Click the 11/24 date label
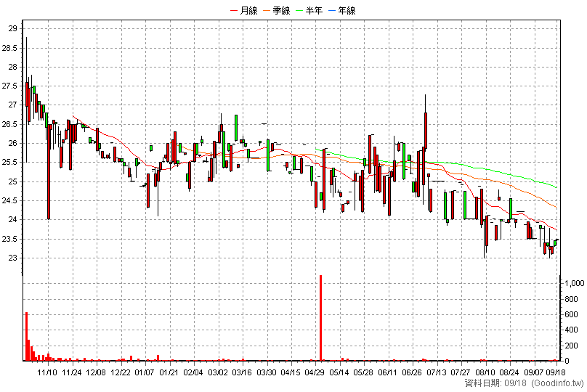Screen dimensions: 587x392 click(71, 372)
